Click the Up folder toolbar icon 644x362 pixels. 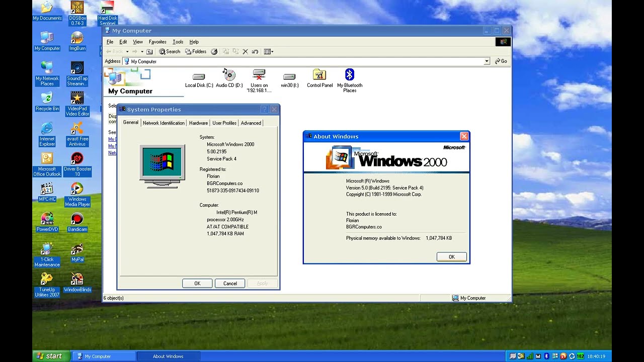pyautogui.click(x=149, y=52)
